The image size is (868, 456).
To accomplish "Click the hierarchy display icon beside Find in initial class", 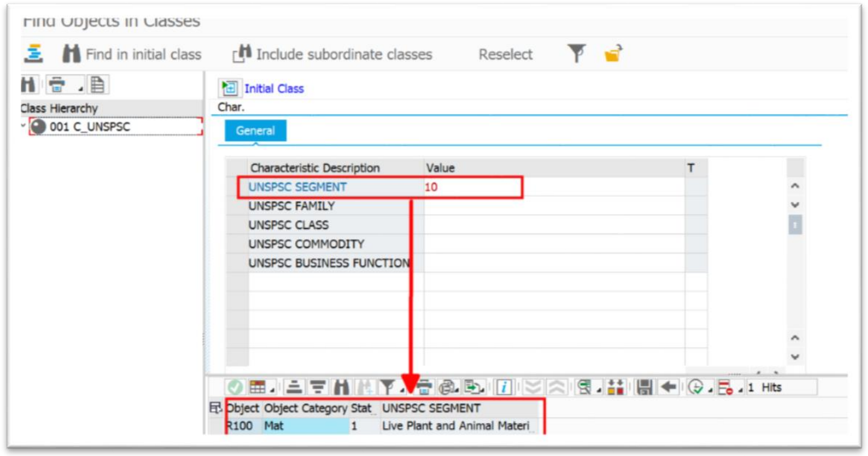I will tap(34, 53).
